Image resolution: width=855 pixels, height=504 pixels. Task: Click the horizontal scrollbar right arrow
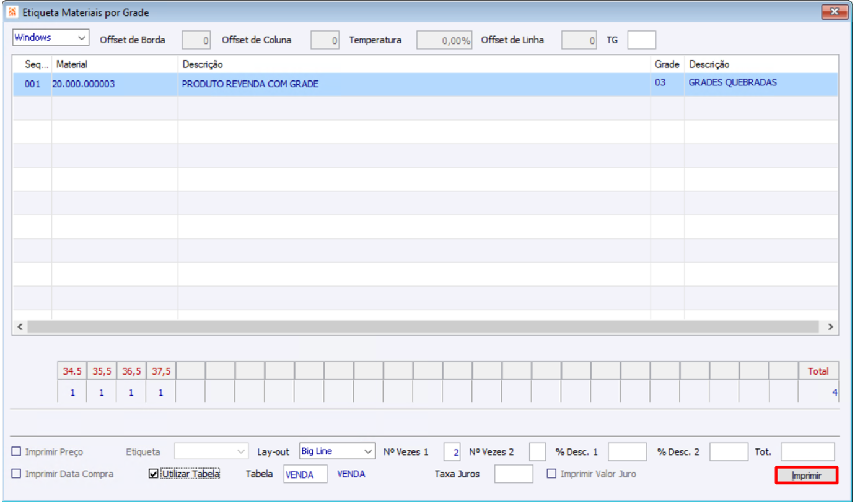coord(830,327)
